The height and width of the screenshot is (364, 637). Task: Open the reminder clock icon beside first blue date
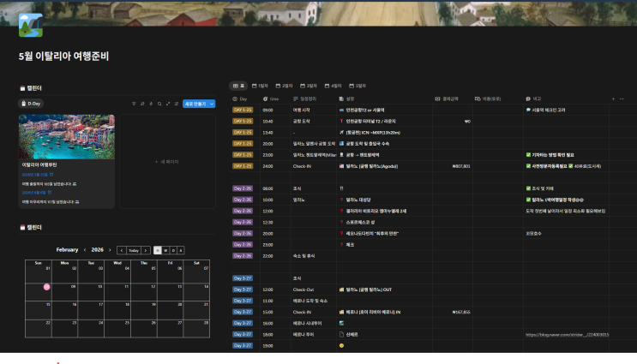[51, 175]
